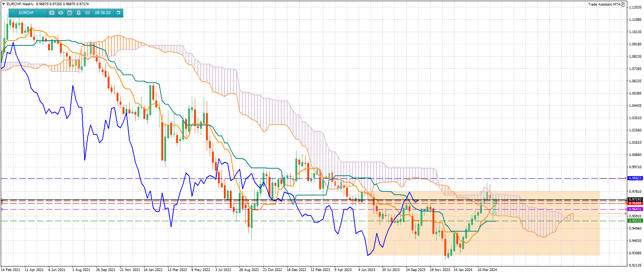Click the 0.93085 price on the scale
Screen dimensions: 644x274
pyautogui.click(x=635, y=253)
